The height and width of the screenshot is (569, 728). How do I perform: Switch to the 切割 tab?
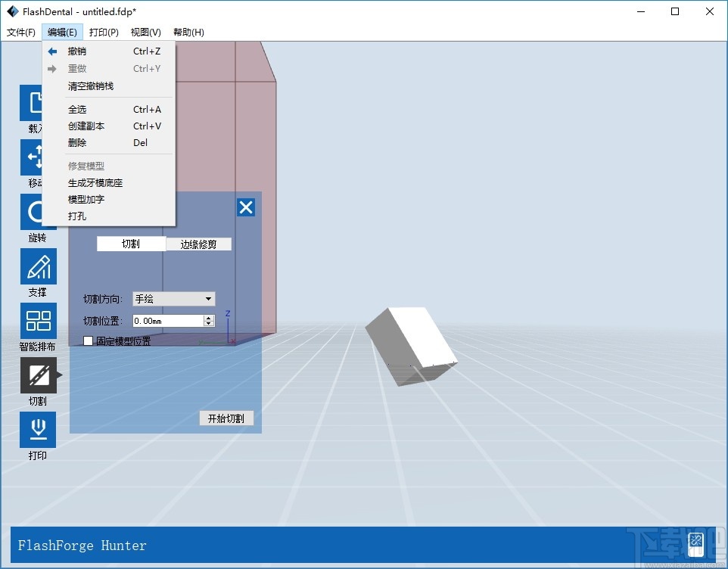point(131,244)
